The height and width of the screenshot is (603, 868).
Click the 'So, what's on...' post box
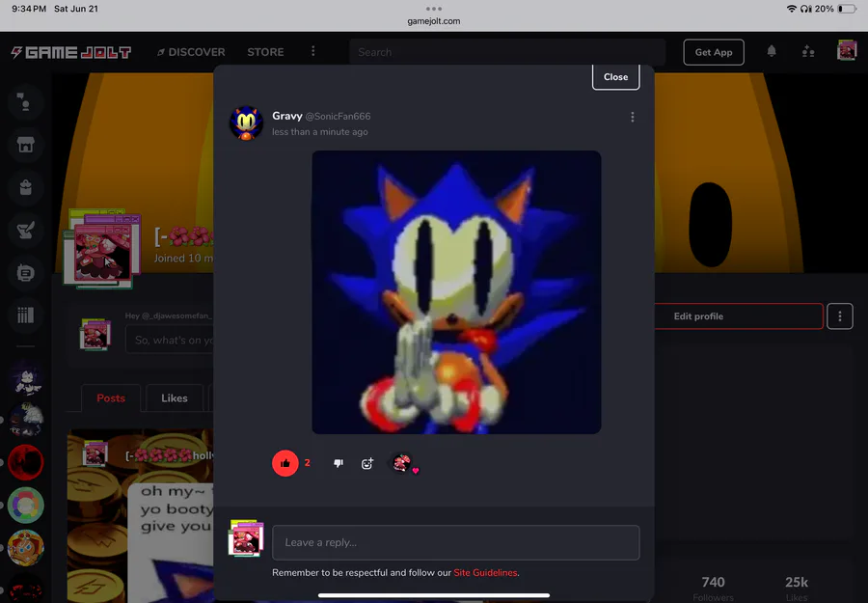pos(170,340)
